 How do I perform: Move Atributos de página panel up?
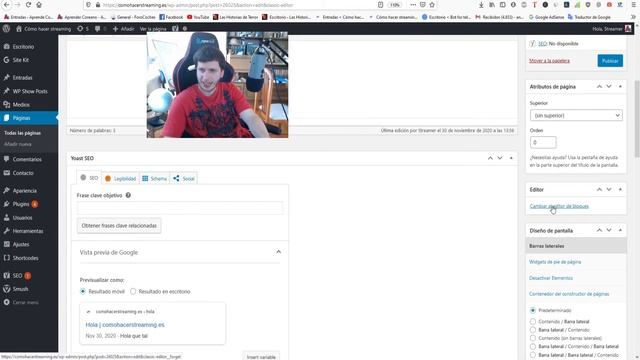tap(599, 87)
